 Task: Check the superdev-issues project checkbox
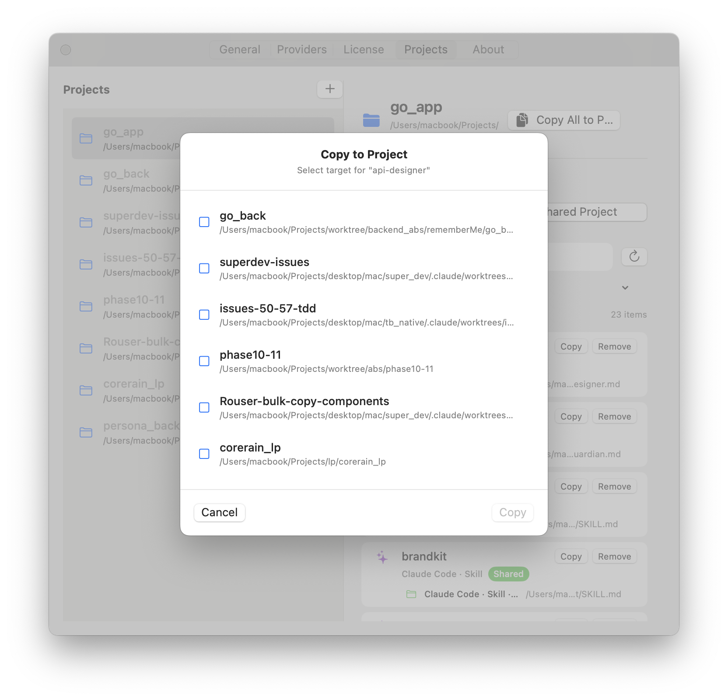[x=204, y=268]
